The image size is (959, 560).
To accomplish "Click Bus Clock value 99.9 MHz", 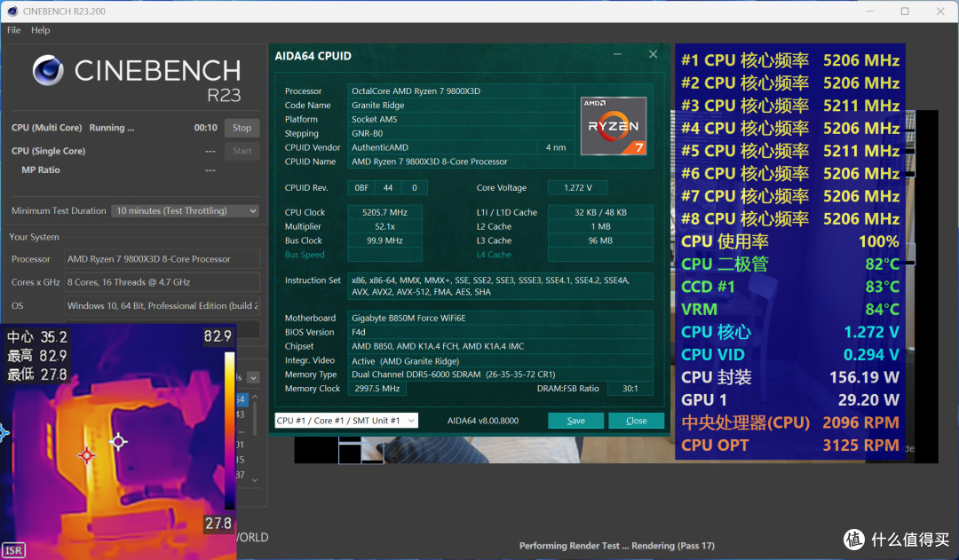I will click(384, 241).
